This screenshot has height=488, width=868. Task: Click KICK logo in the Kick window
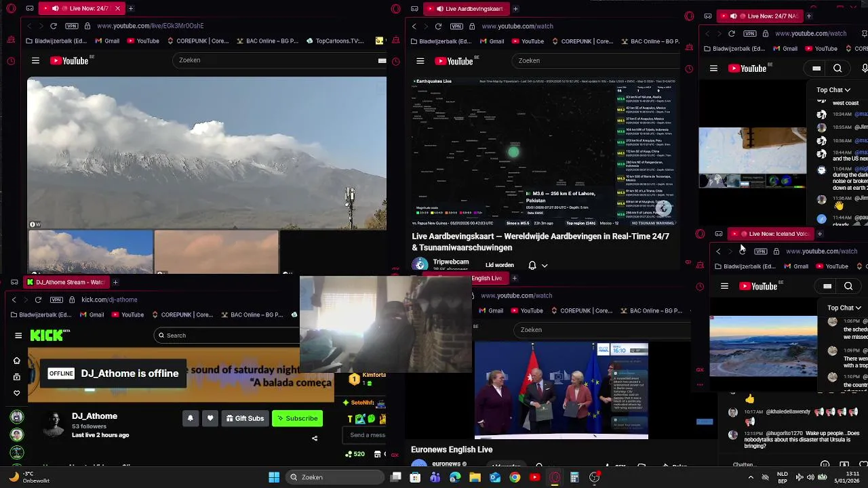[50, 335]
